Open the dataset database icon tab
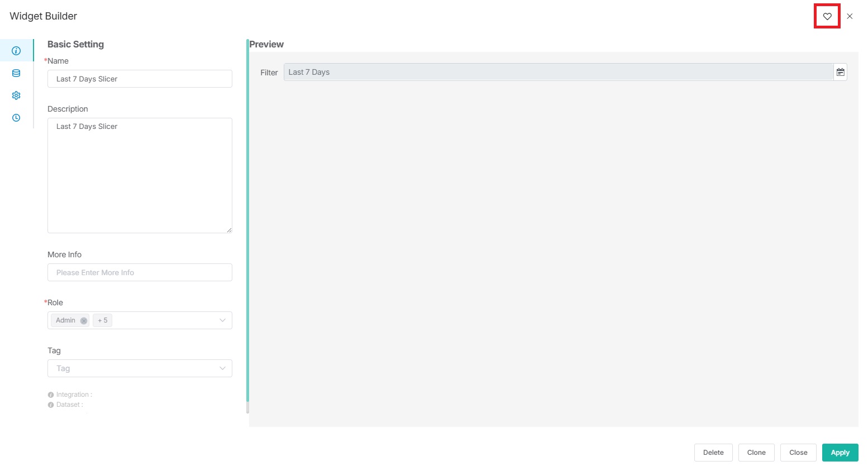 [x=16, y=73]
